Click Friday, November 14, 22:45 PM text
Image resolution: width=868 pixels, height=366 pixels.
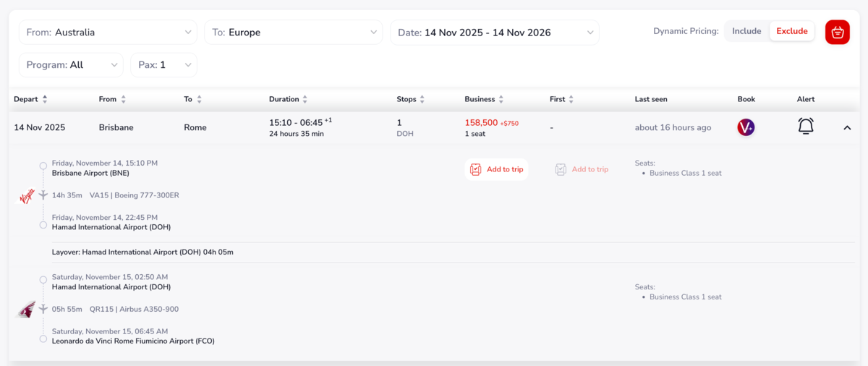tap(105, 217)
